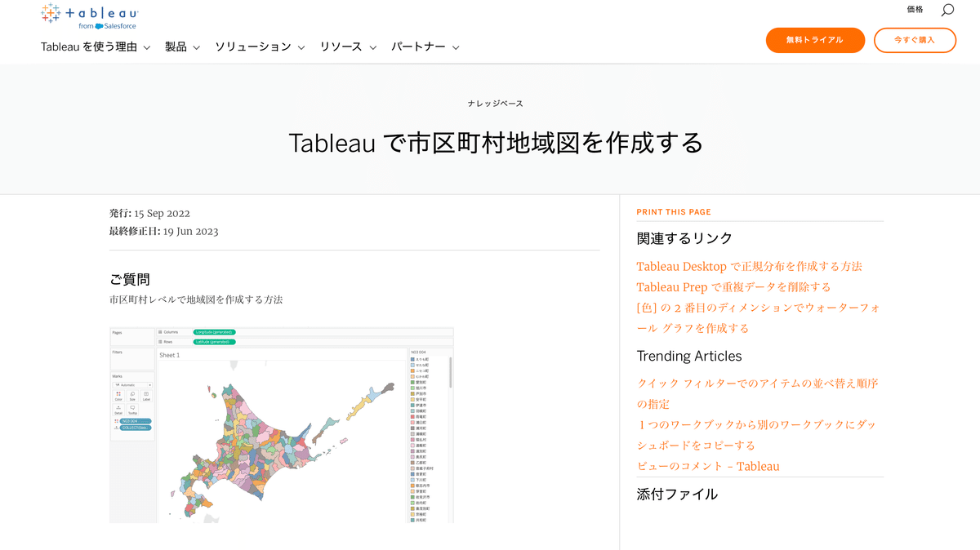Click the 添付ファイル heading

(x=677, y=494)
